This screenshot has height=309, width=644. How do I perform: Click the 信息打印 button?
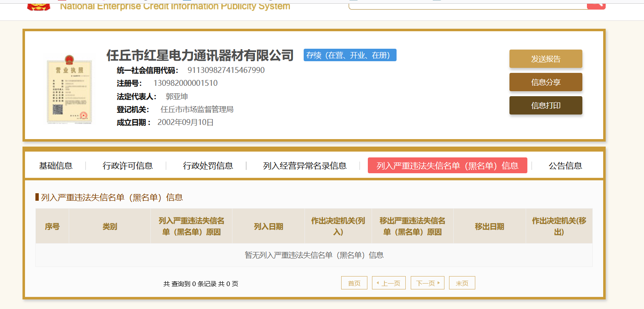pos(546,105)
